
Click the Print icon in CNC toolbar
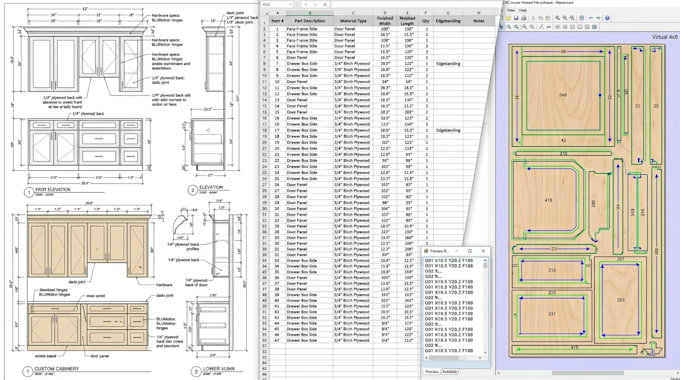tap(523, 18)
